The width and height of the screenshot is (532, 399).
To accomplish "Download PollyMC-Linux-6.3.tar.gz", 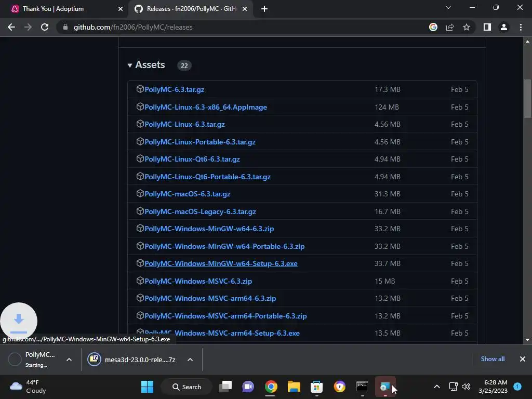I will (x=184, y=125).
